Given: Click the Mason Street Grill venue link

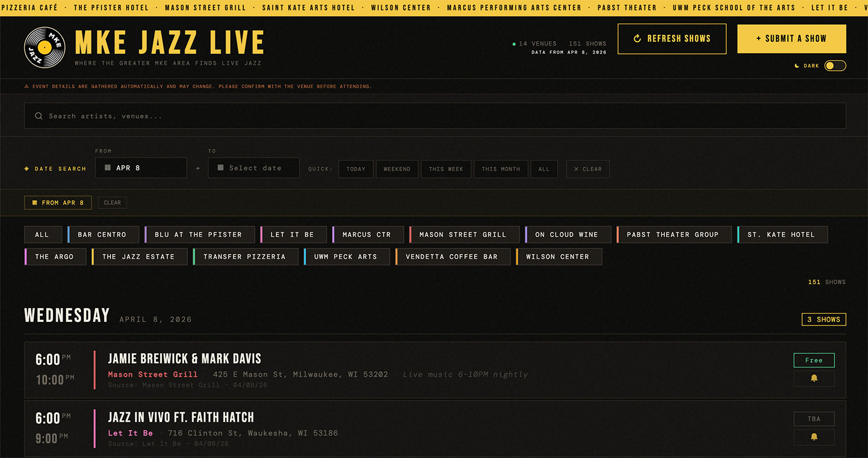Looking at the screenshot, I should 153,375.
